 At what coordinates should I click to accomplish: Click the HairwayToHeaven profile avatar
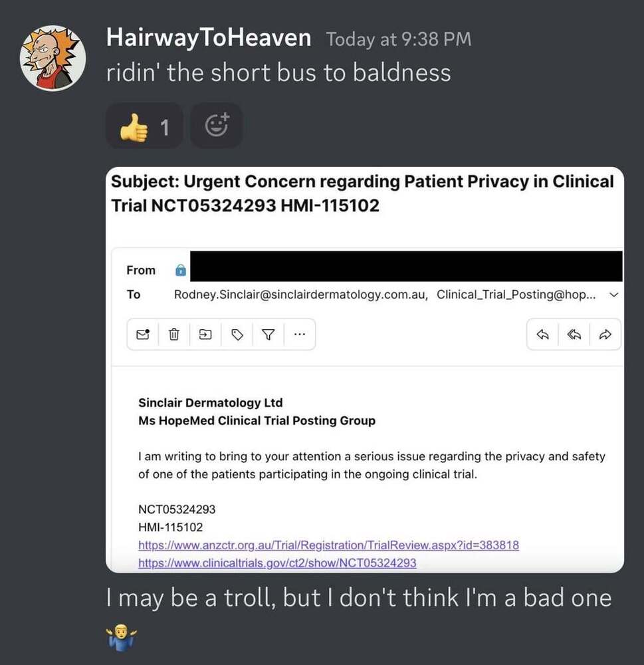53,58
